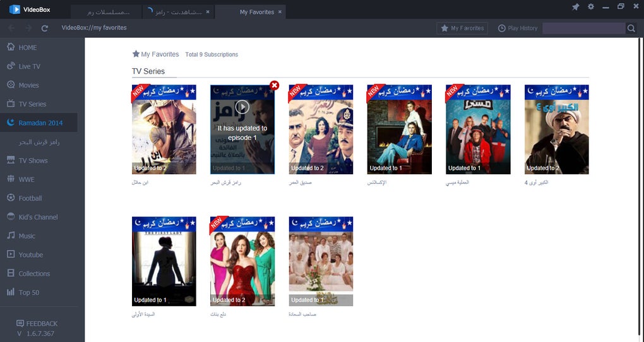Click the Kid's Channel icon
Image resolution: width=644 pixels, height=342 pixels.
[x=11, y=216]
